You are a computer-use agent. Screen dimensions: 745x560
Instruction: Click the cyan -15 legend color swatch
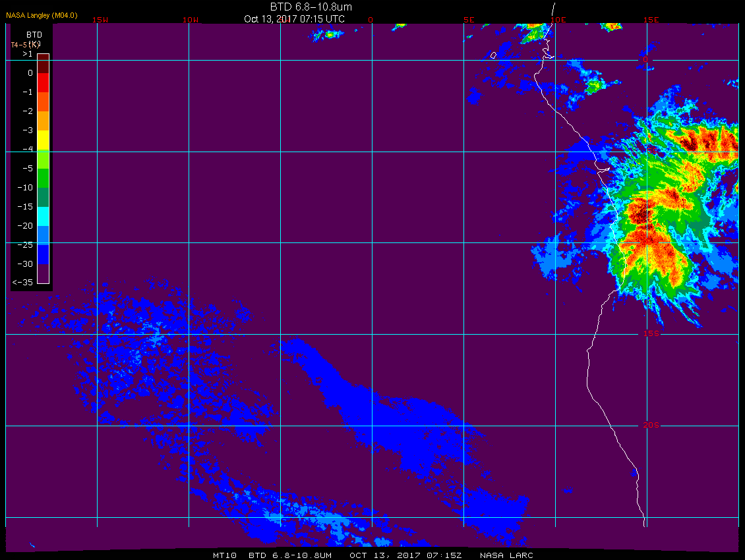point(44,217)
